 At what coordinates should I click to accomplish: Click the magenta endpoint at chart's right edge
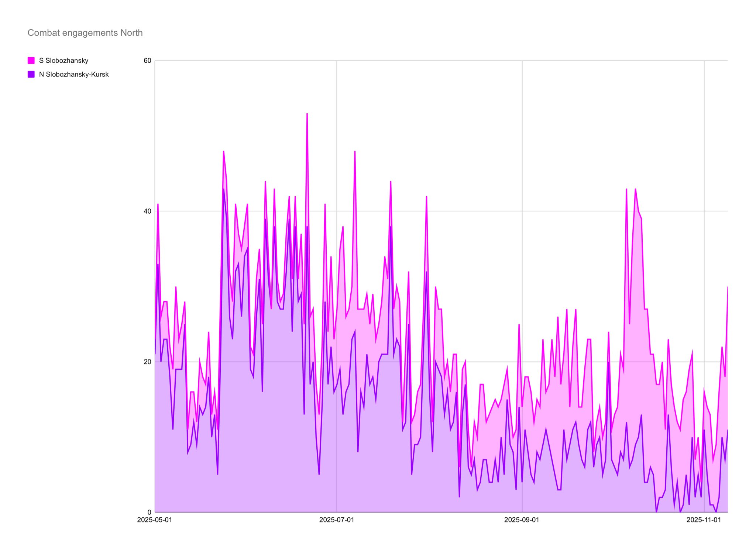point(727,287)
